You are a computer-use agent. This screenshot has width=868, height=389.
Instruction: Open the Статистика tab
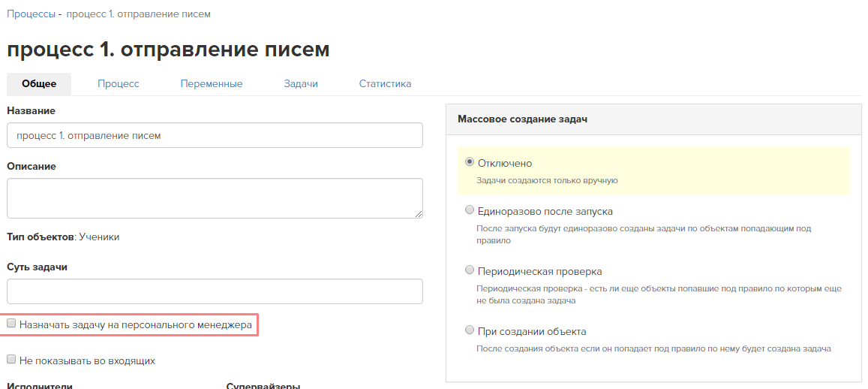pyautogui.click(x=386, y=84)
